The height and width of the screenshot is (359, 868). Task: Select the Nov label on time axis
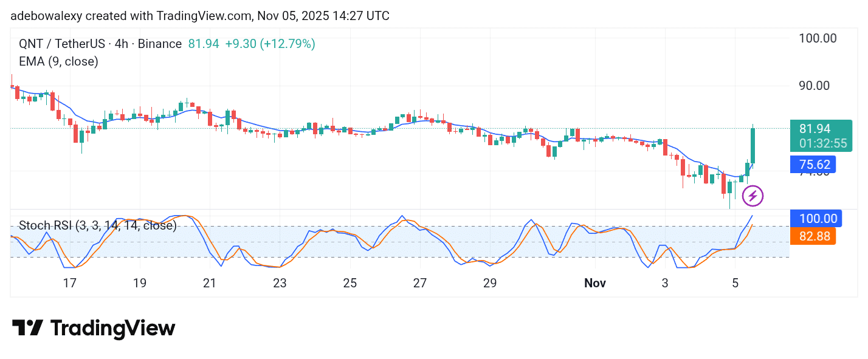pos(595,283)
